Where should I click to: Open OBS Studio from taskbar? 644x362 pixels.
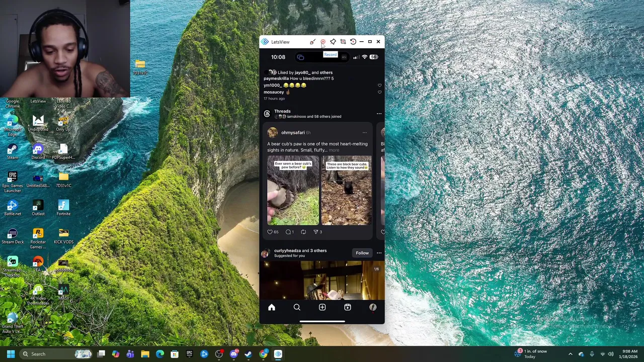[219, 354]
